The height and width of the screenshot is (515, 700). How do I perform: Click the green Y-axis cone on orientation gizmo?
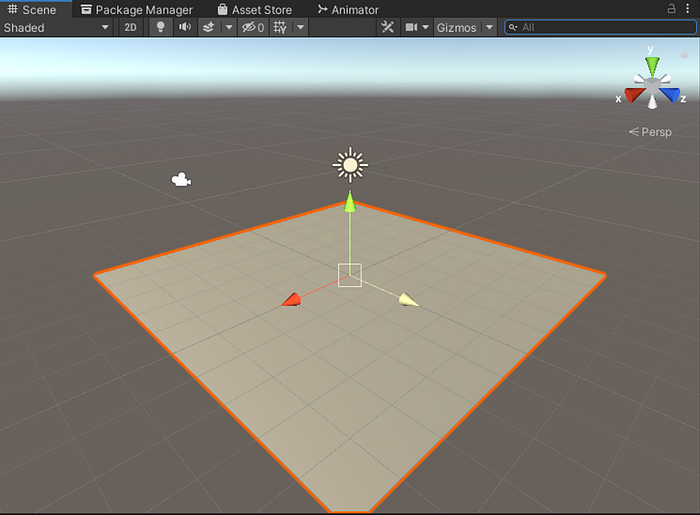(652, 67)
